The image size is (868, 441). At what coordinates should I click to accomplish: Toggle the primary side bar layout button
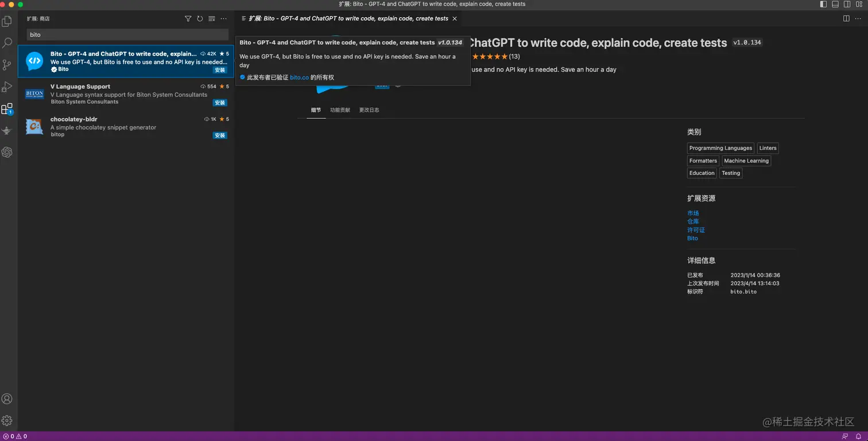click(823, 4)
